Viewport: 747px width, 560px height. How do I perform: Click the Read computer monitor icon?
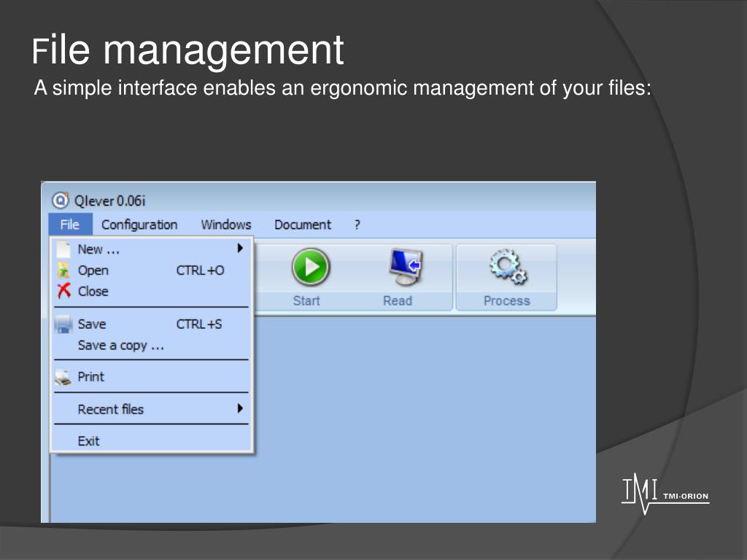pyautogui.click(x=406, y=267)
